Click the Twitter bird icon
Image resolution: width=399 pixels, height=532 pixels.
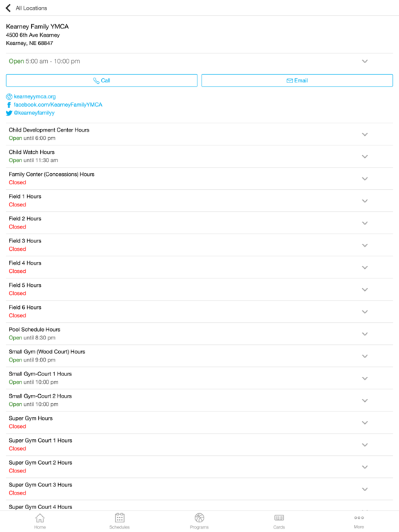coord(9,113)
